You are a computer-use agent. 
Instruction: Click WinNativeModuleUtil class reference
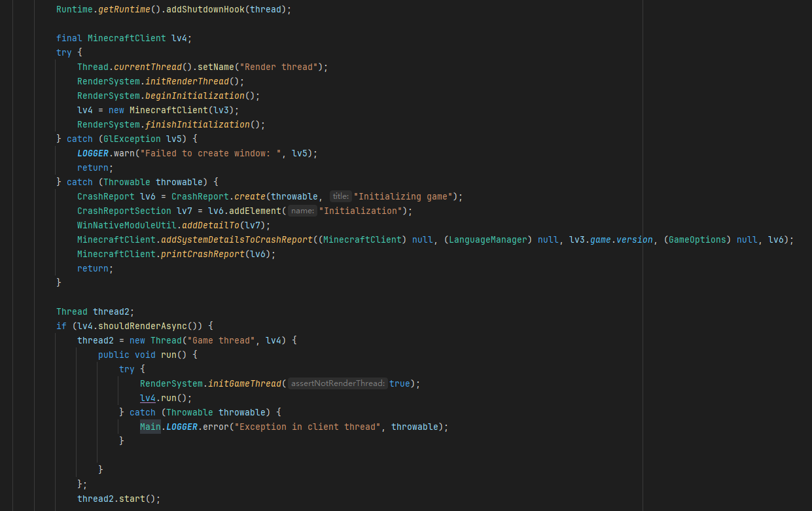127,226
